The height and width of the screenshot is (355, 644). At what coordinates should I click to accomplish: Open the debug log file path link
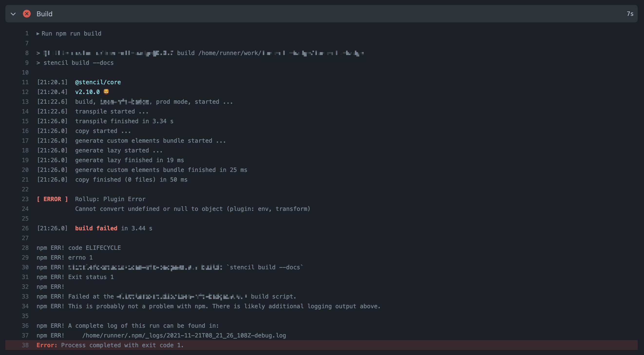184,335
